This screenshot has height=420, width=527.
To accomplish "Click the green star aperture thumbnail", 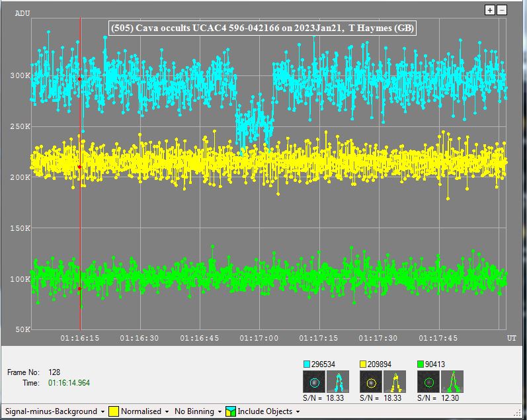I will point(428,382).
